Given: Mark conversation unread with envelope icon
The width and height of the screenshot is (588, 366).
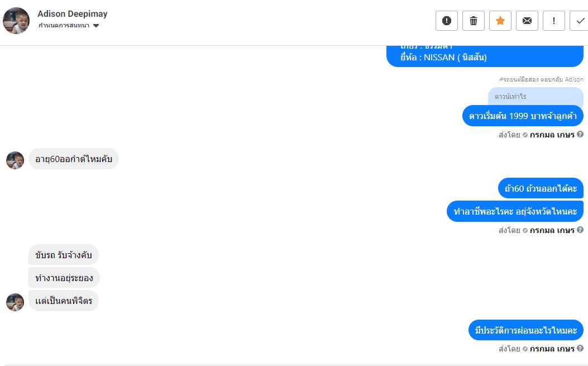Looking at the screenshot, I should pos(527,21).
